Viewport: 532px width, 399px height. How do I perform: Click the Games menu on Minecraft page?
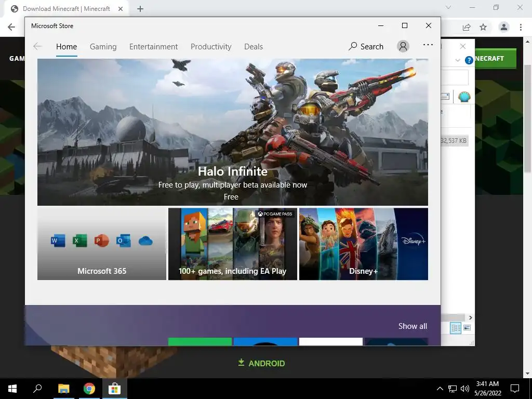pyautogui.click(x=17, y=58)
